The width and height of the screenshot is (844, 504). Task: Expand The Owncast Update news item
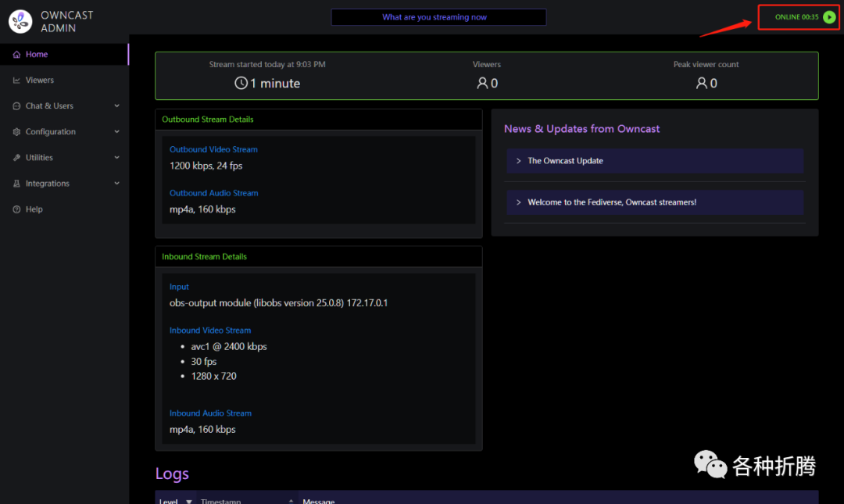pos(655,161)
